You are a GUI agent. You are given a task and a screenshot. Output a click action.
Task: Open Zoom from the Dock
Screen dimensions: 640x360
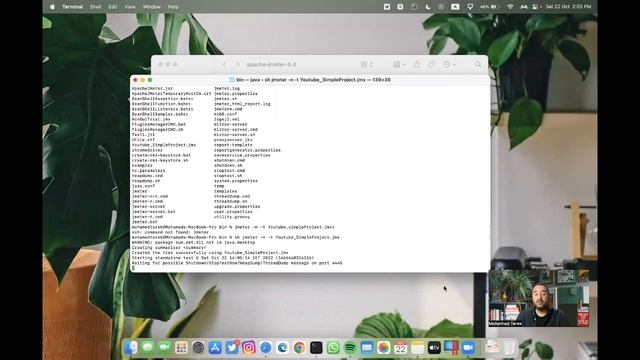pyautogui.click(x=468, y=348)
